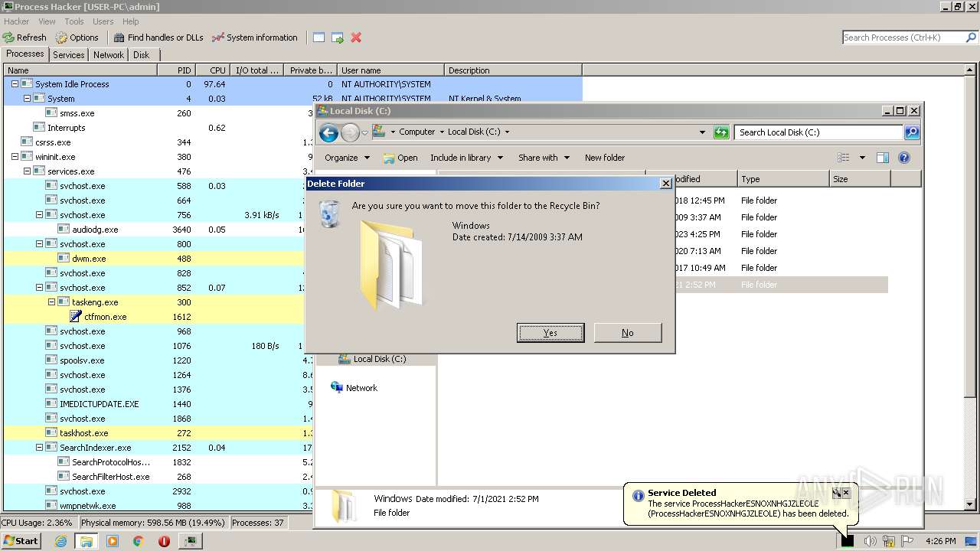Open the View menu
Image resolution: width=980 pixels, height=551 pixels.
47,21
